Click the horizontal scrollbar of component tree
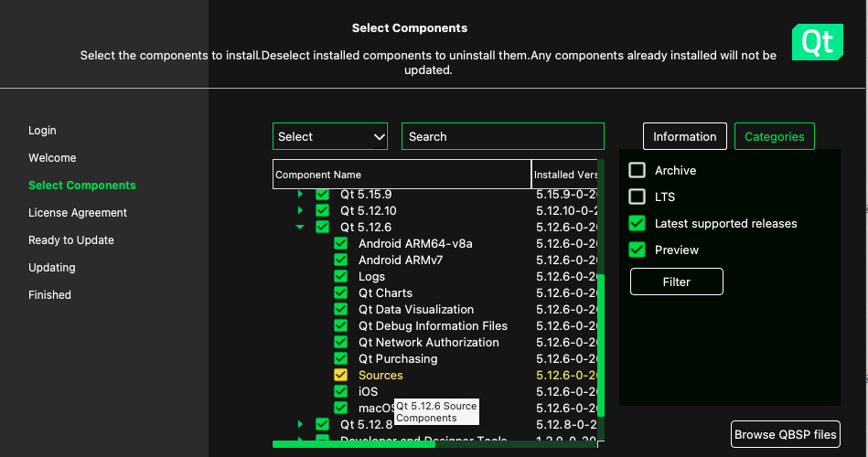Screen dimensions: 868x457 [x=354, y=444]
